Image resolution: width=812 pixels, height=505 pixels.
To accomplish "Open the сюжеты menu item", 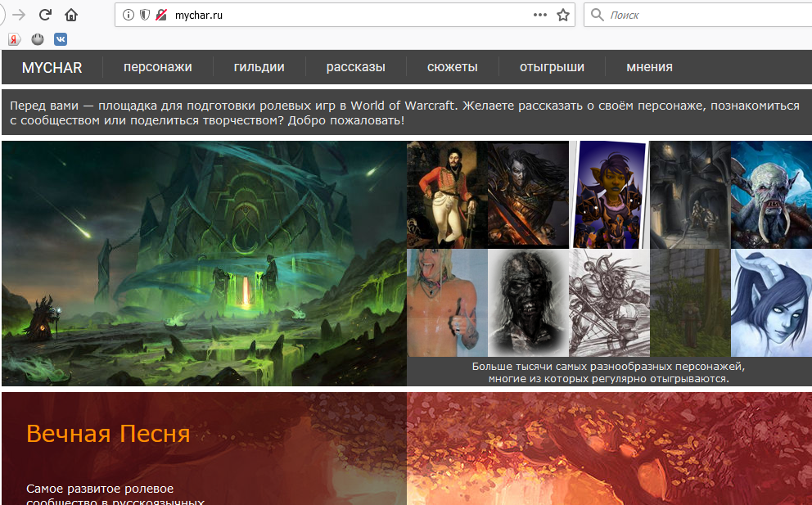I will pos(453,67).
